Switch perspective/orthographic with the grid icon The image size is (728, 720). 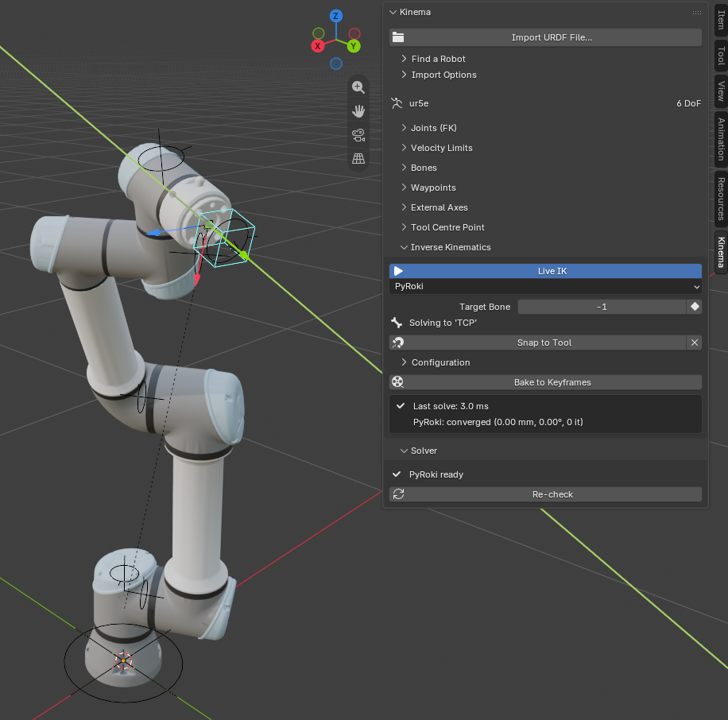(x=358, y=159)
